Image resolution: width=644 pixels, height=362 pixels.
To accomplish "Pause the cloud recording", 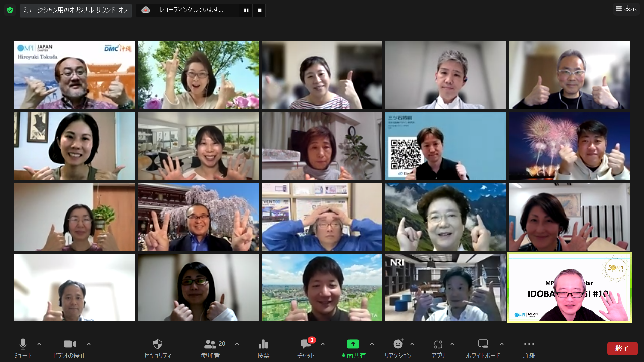I will [246, 10].
